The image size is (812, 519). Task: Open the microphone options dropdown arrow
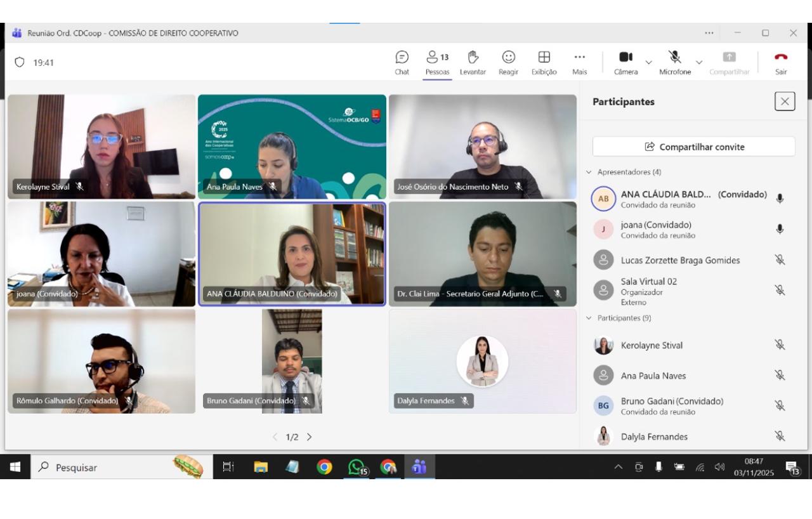click(699, 62)
